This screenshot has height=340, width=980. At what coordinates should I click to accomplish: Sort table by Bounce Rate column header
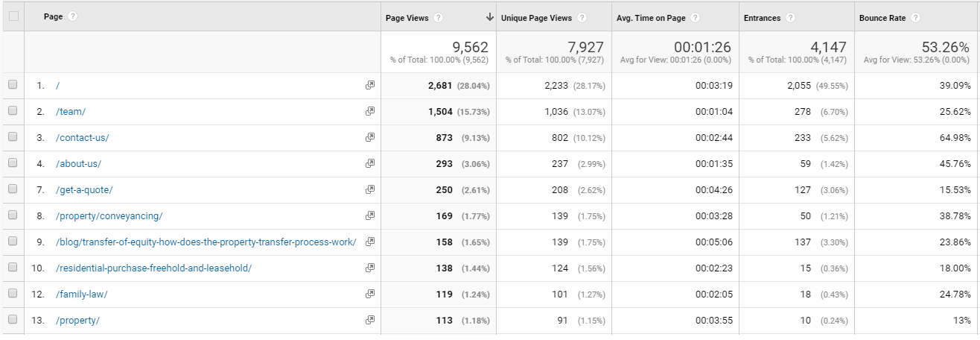883,18
